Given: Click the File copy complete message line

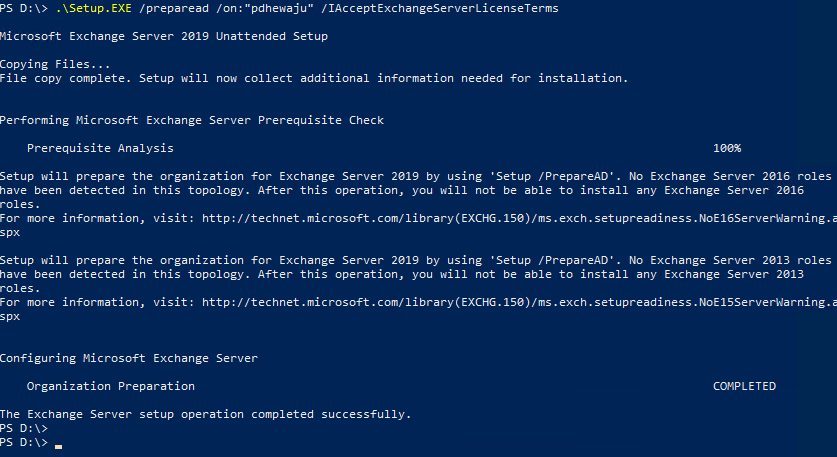Looking at the screenshot, I should pyautogui.click(x=314, y=78).
